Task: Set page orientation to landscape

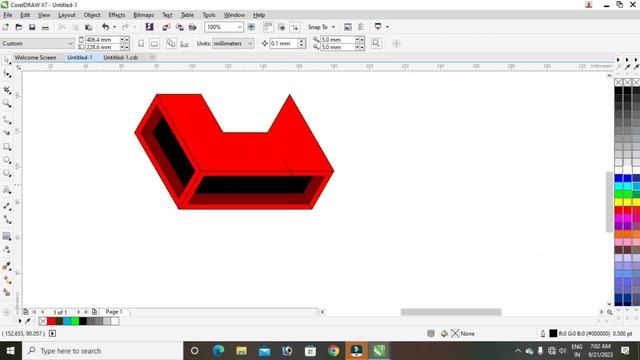Action: (x=154, y=43)
